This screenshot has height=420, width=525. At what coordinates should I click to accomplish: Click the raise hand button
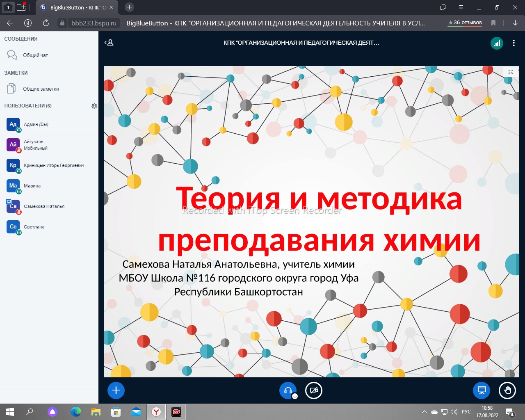[507, 390]
